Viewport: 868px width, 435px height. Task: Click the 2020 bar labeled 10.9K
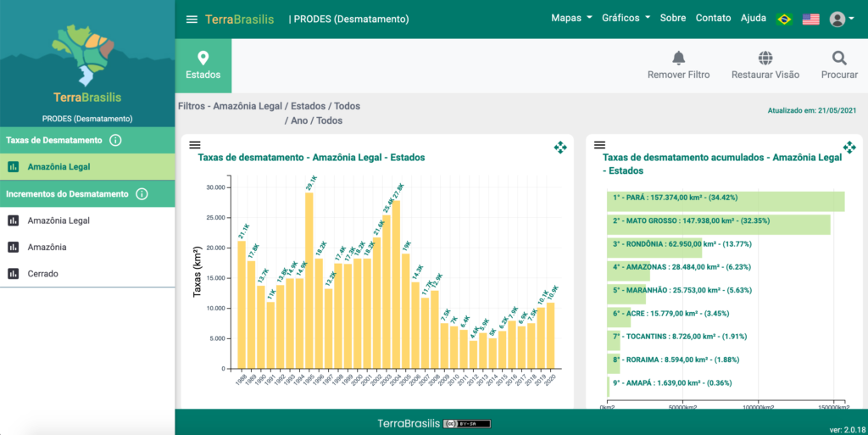(x=550, y=336)
